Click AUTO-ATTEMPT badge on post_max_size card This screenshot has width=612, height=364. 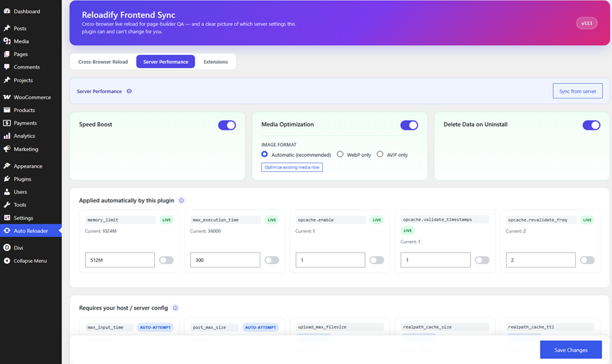click(x=260, y=327)
